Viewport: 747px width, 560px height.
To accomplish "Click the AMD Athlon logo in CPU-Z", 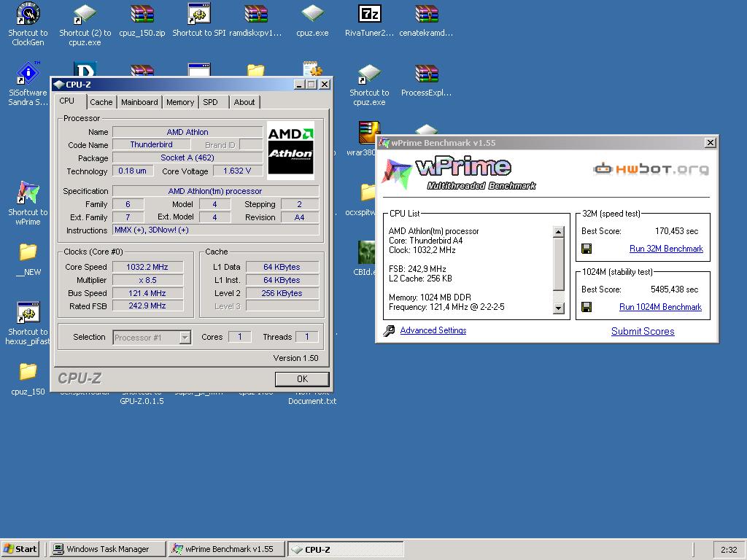I will click(290, 150).
